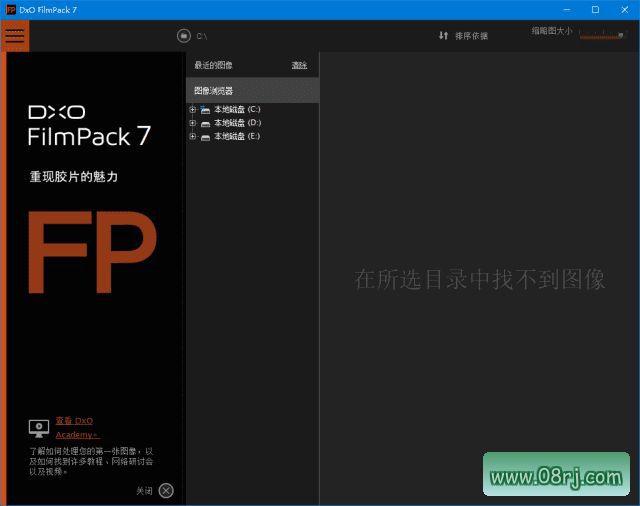Viewport: 640px width, 506px height.
Task: Click the circled X close icon
Action: [166, 490]
